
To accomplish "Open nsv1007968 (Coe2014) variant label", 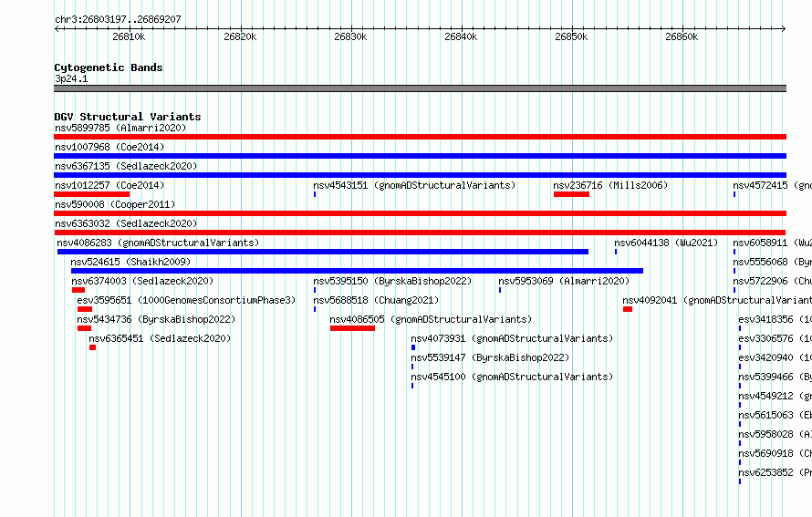I will coord(109,147).
